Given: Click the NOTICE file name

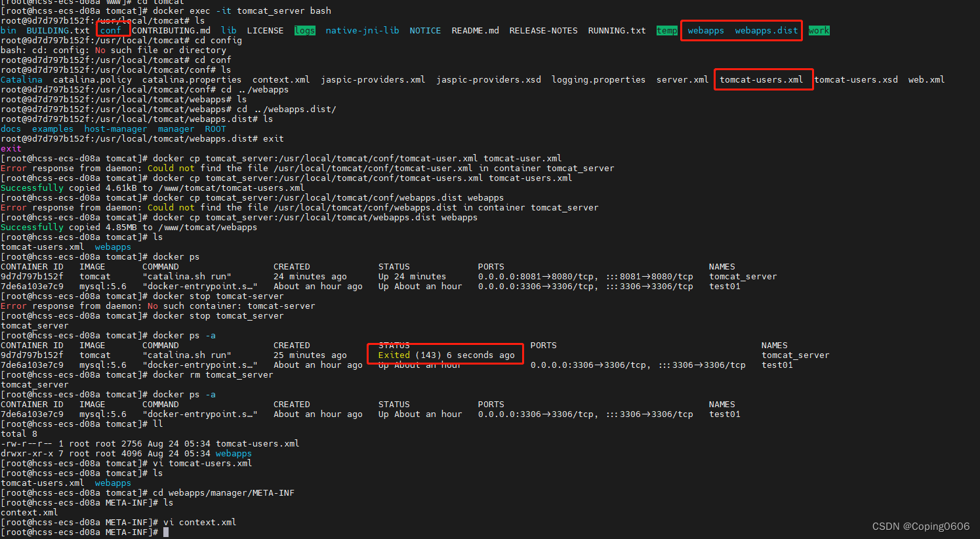Looking at the screenshot, I should pyautogui.click(x=425, y=31).
